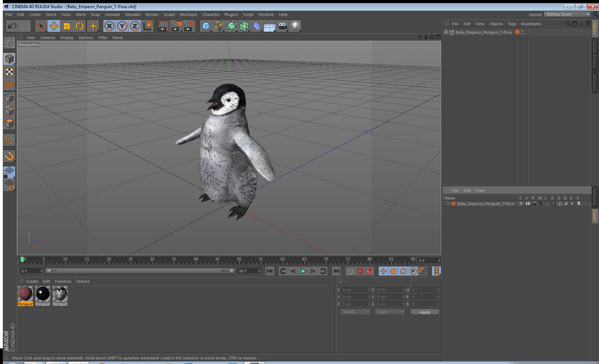Viewport: 599px width, 364px height.
Task: Switch to Polygons mode
Action: point(9,123)
